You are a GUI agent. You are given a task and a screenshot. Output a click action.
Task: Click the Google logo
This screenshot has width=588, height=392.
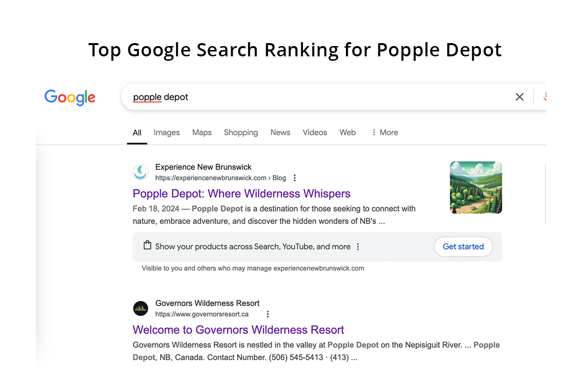pos(70,98)
